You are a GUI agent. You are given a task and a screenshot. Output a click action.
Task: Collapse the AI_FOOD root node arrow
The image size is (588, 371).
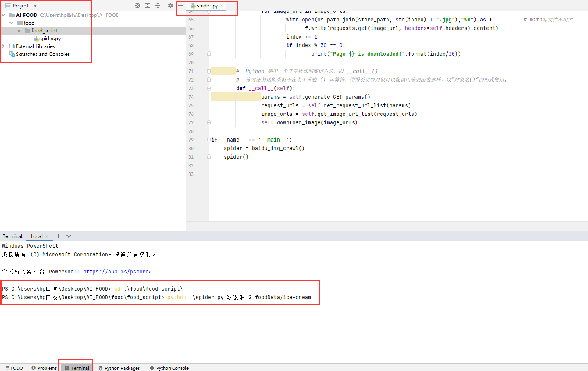point(4,15)
